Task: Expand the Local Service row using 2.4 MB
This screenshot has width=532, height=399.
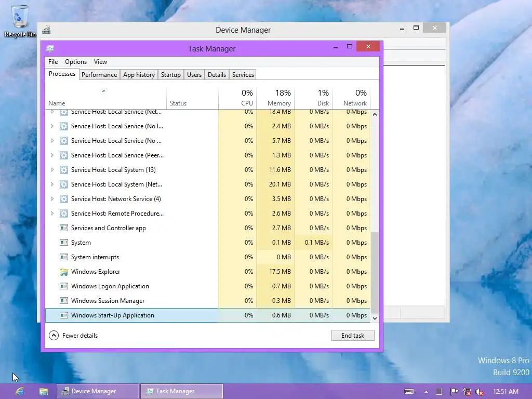Action: click(x=52, y=126)
